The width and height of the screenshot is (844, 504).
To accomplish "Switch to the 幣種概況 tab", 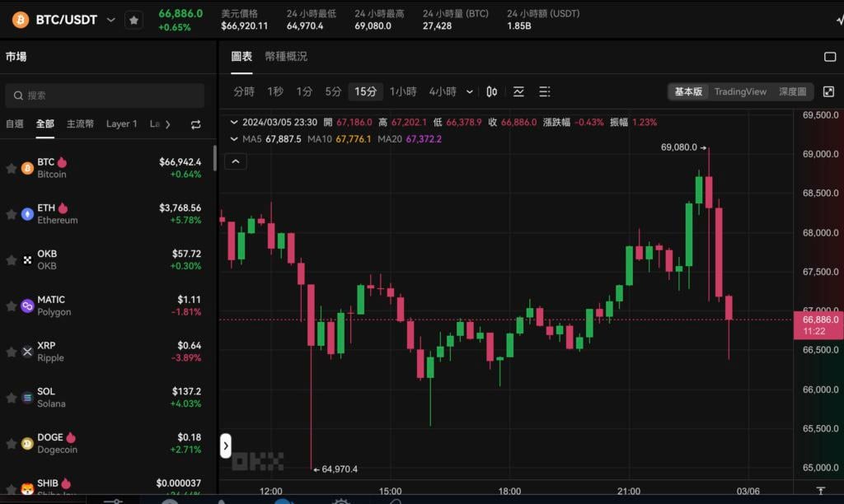I will point(286,57).
